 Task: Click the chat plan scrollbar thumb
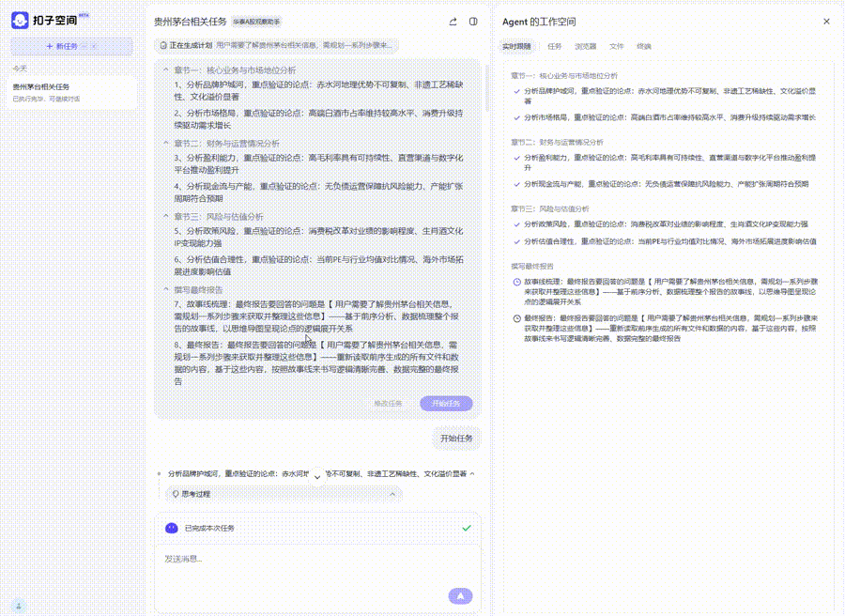click(487, 88)
